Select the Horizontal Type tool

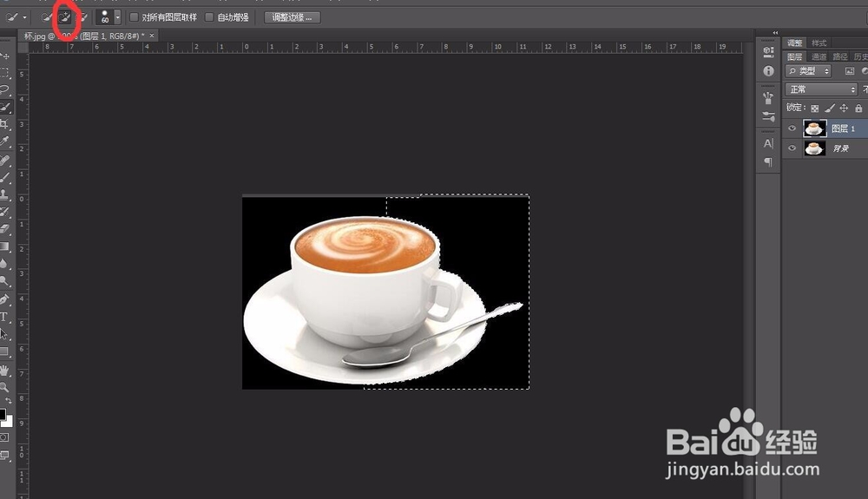pyautogui.click(x=4, y=317)
